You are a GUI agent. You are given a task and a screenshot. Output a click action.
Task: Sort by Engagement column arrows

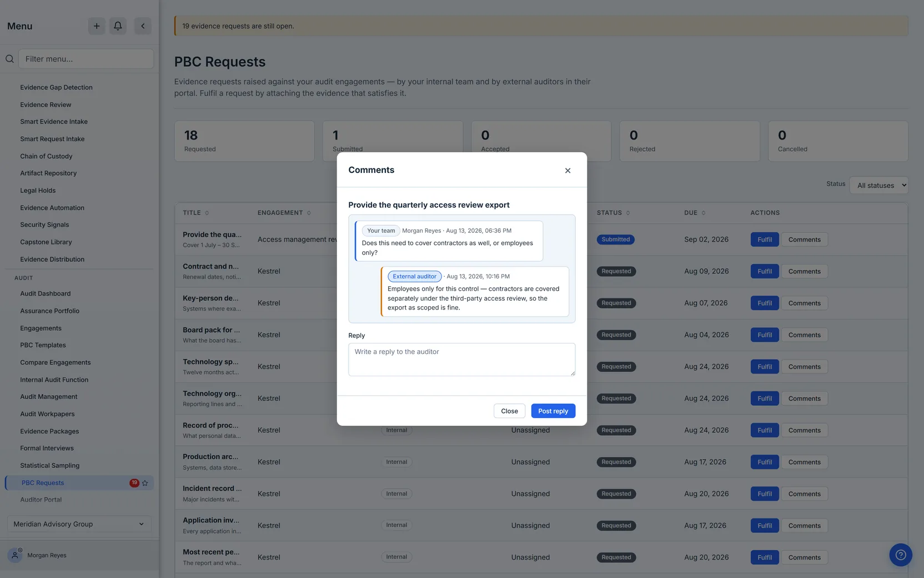[309, 213]
